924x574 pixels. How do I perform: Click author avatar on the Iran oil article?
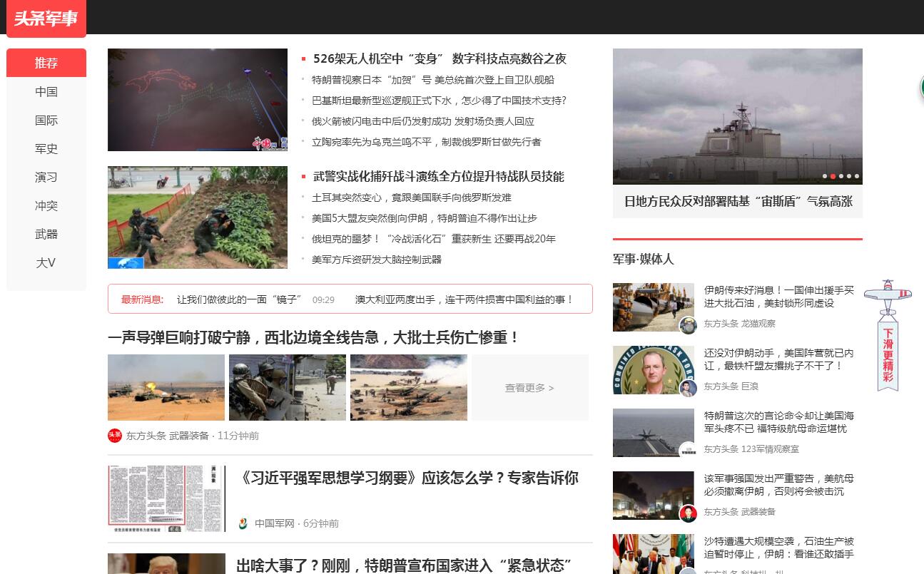click(688, 326)
